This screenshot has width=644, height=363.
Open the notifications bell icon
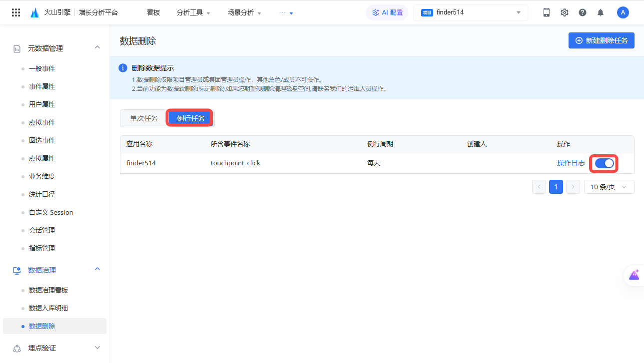coord(600,12)
